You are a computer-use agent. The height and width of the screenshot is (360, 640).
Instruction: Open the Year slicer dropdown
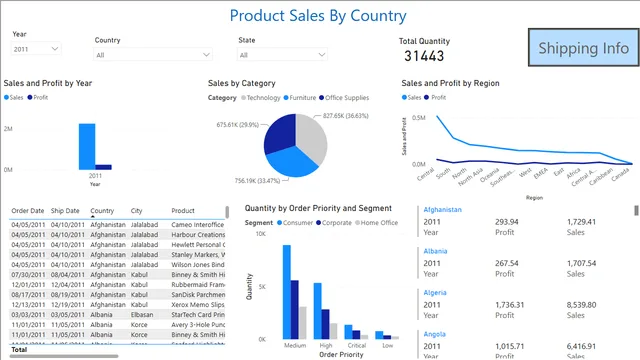tap(36, 49)
